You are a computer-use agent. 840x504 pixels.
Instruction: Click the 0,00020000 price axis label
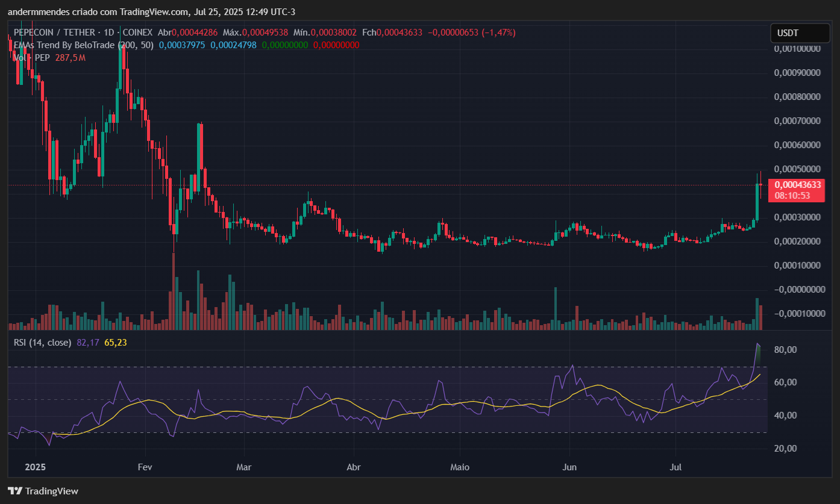[797, 241]
